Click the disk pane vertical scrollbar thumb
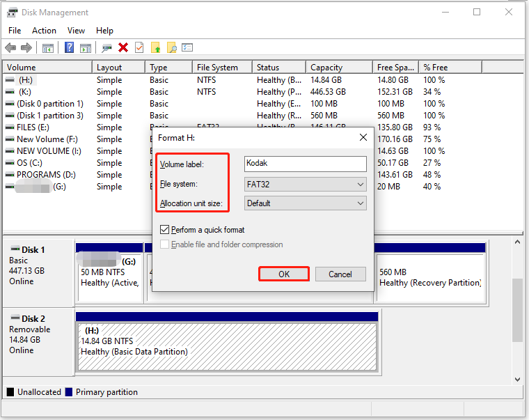 (517, 310)
